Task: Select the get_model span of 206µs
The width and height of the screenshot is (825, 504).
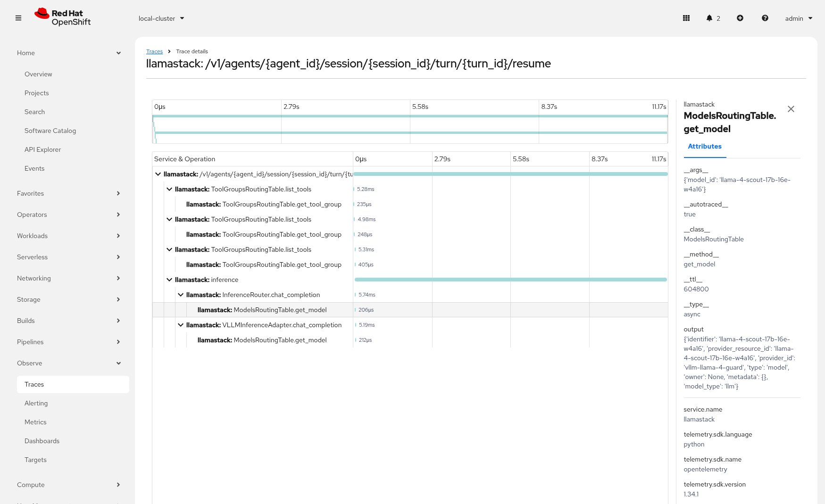Action: pos(262,310)
